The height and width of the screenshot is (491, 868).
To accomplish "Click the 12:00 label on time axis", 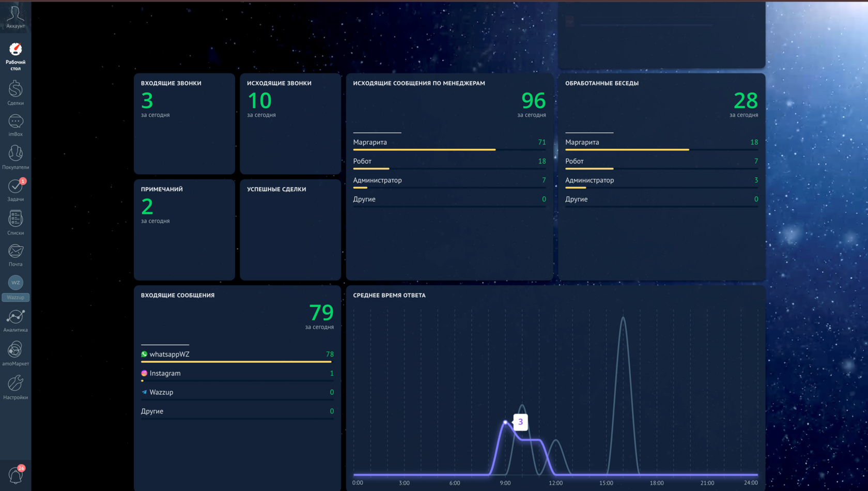I will point(555,483).
